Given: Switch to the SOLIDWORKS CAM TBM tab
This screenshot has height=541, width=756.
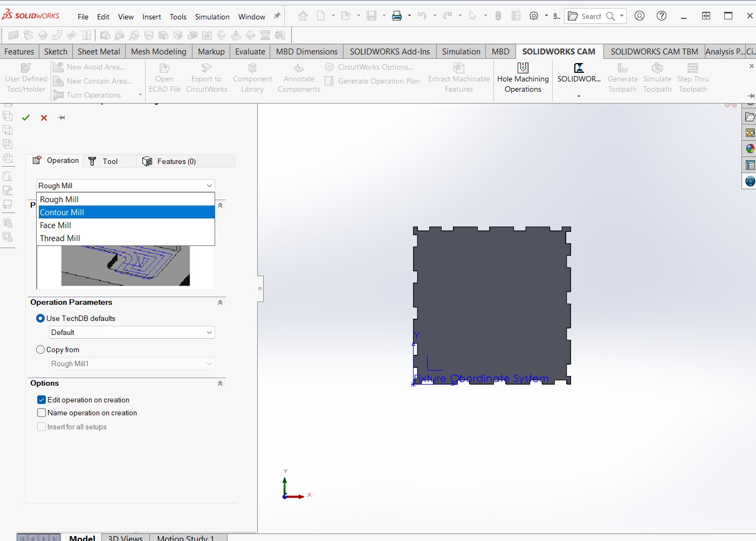Looking at the screenshot, I should click(x=654, y=52).
